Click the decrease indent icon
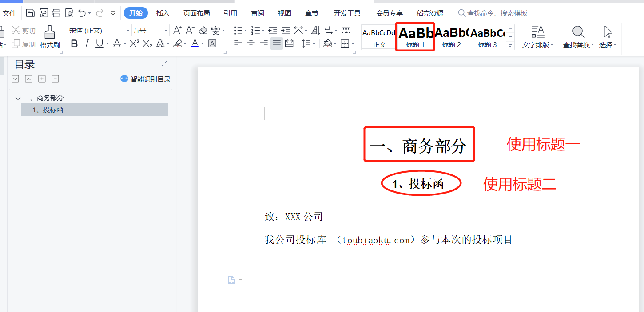This screenshot has width=644, height=312. point(273,30)
